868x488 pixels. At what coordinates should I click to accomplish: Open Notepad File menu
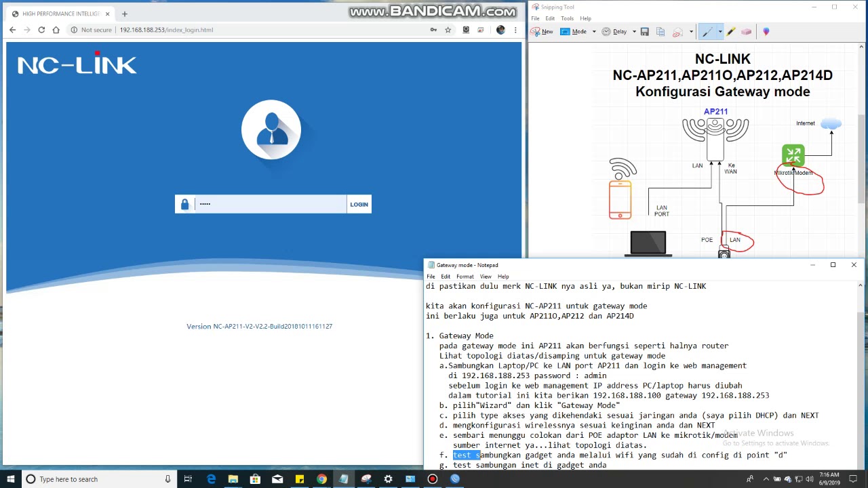(431, 277)
